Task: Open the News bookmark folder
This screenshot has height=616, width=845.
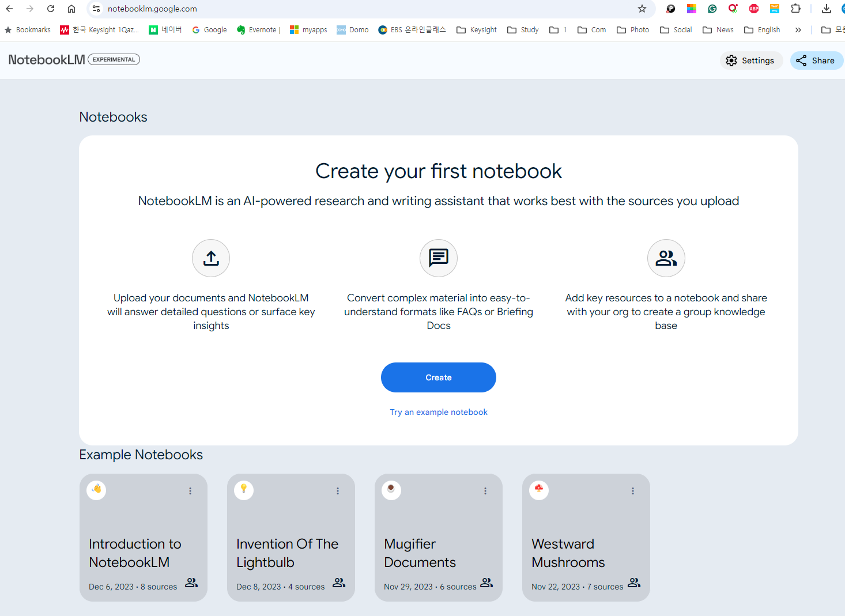Action: pos(718,30)
